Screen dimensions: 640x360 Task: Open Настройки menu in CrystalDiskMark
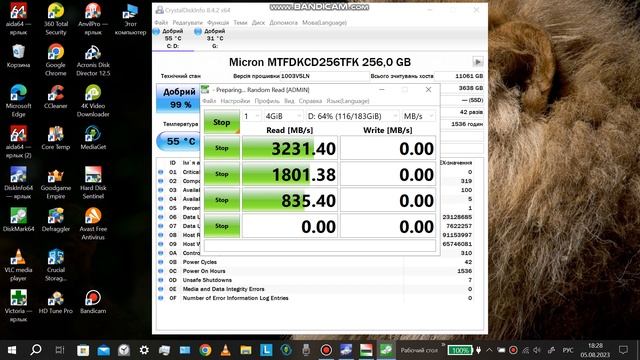pos(235,101)
